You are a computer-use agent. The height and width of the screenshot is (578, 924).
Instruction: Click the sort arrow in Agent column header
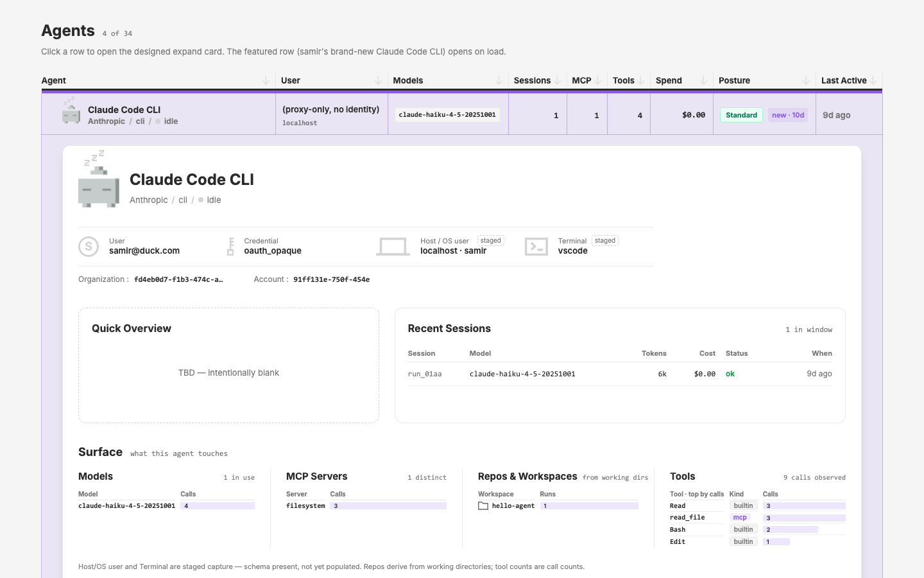[266, 80]
